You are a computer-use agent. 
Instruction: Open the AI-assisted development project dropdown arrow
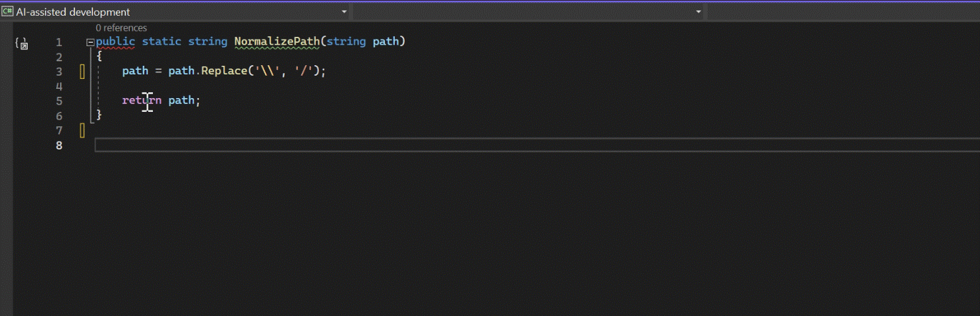click(x=344, y=12)
